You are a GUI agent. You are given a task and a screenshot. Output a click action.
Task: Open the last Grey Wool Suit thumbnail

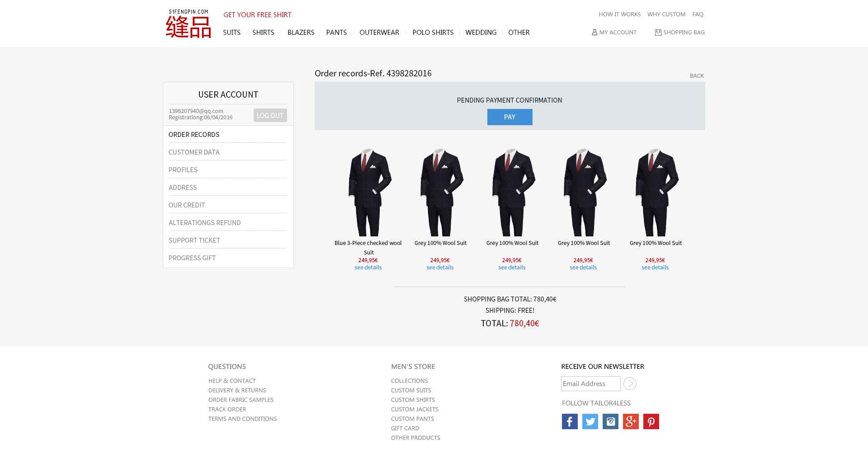point(656,192)
